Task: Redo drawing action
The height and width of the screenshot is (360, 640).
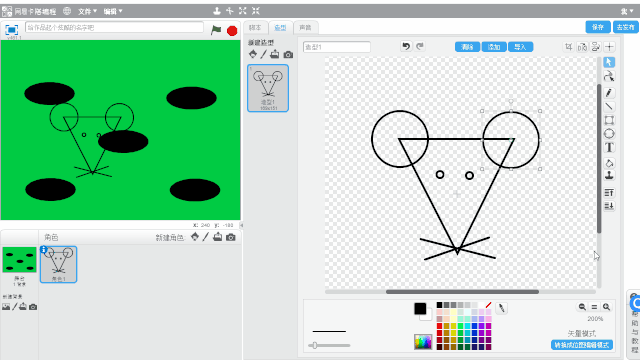Action: 420,46
